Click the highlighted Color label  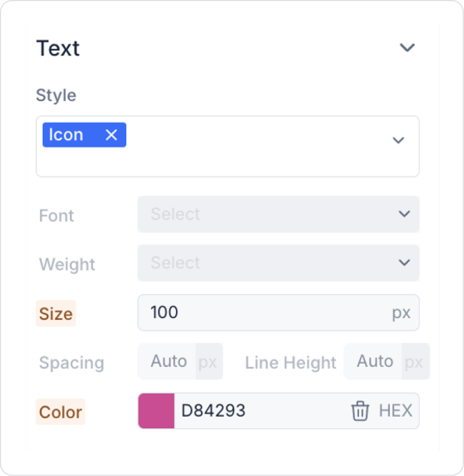click(x=60, y=412)
